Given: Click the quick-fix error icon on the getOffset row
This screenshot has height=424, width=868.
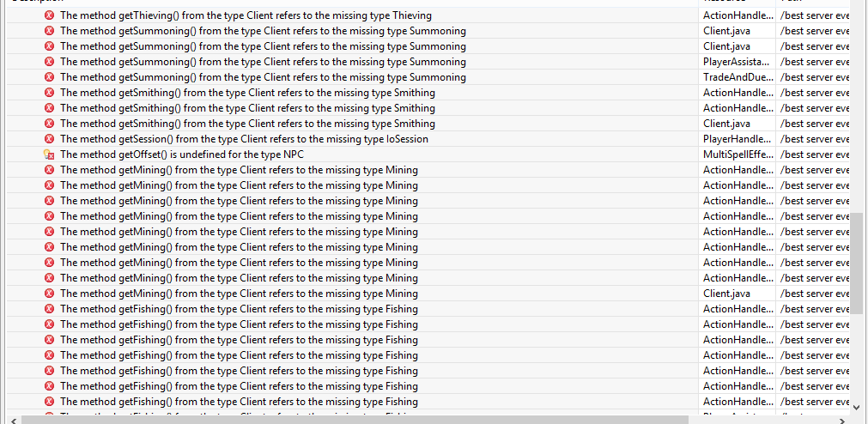Looking at the screenshot, I should pos(49,154).
